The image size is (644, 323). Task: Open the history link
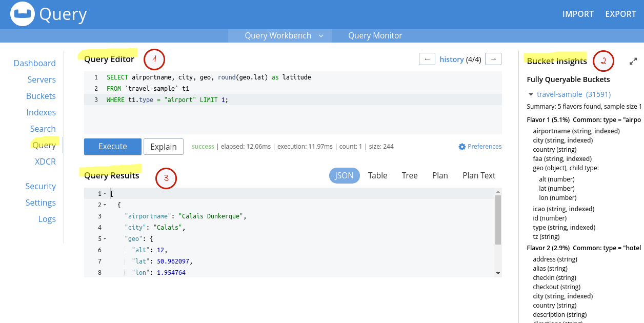coord(451,59)
